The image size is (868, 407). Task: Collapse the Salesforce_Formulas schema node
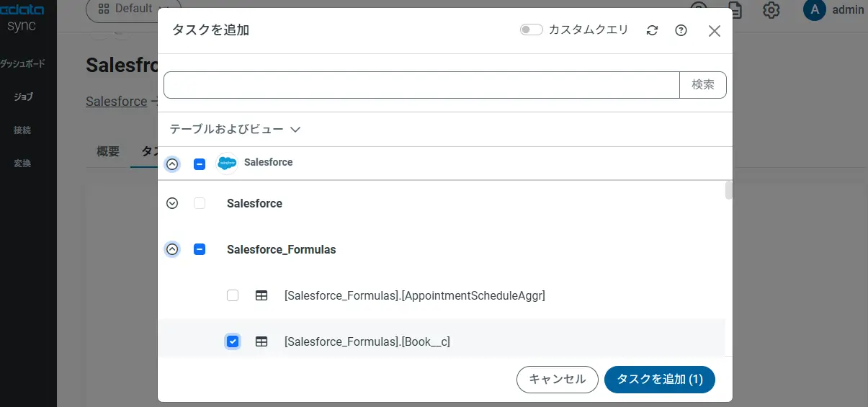[x=172, y=249]
